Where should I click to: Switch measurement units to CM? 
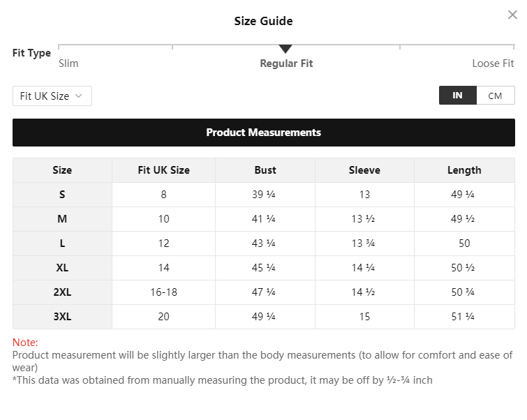495,96
